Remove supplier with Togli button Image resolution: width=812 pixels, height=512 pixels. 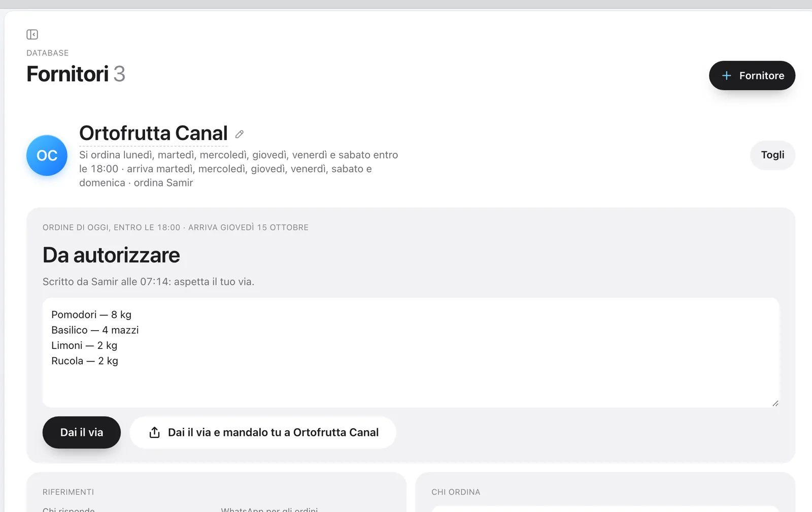(772, 155)
